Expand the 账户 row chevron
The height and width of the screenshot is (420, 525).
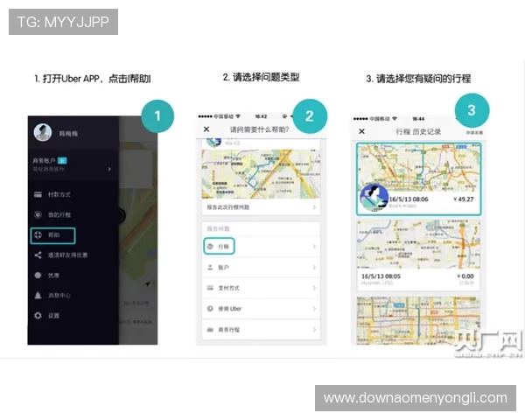coord(314,267)
